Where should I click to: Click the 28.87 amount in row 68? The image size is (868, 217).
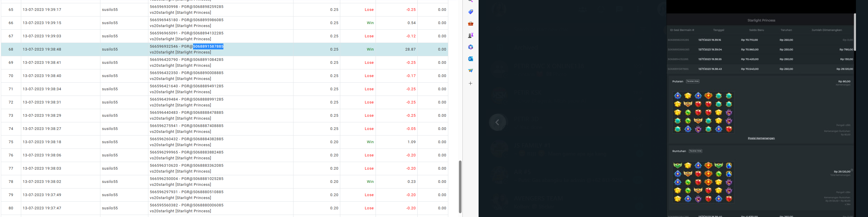coord(410,49)
